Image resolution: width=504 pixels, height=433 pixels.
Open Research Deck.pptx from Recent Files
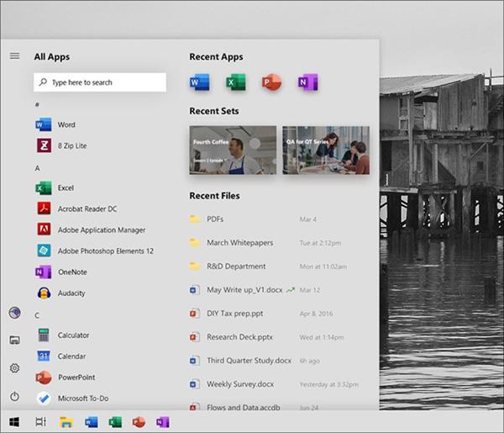(239, 337)
